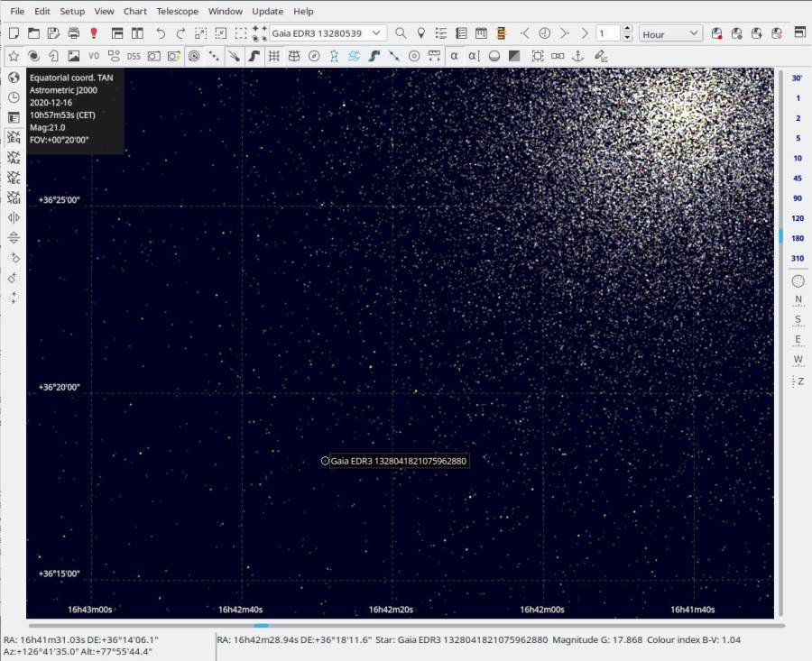Open the search box dropdown Gaia EDR3
Viewport: 812px width, 661px height.
click(376, 33)
